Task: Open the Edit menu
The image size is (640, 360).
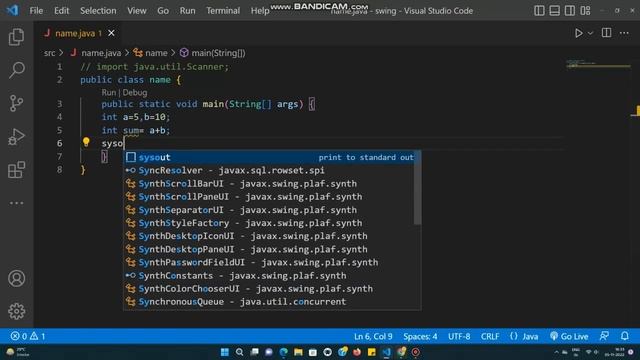Action: (x=61, y=11)
